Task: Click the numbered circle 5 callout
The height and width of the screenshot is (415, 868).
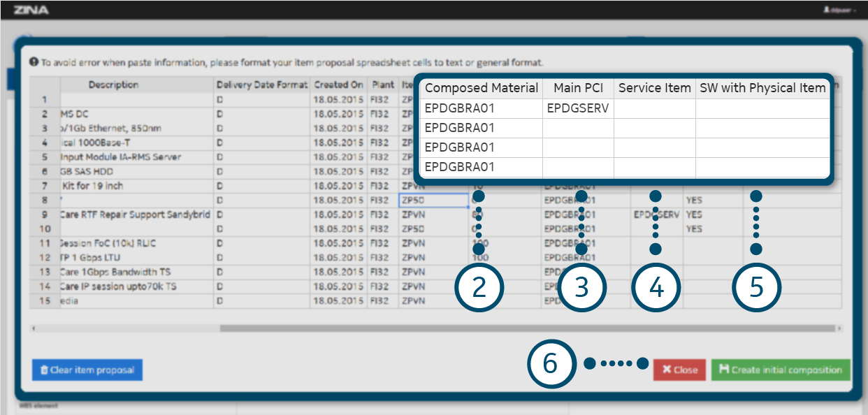Action: click(756, 289)
